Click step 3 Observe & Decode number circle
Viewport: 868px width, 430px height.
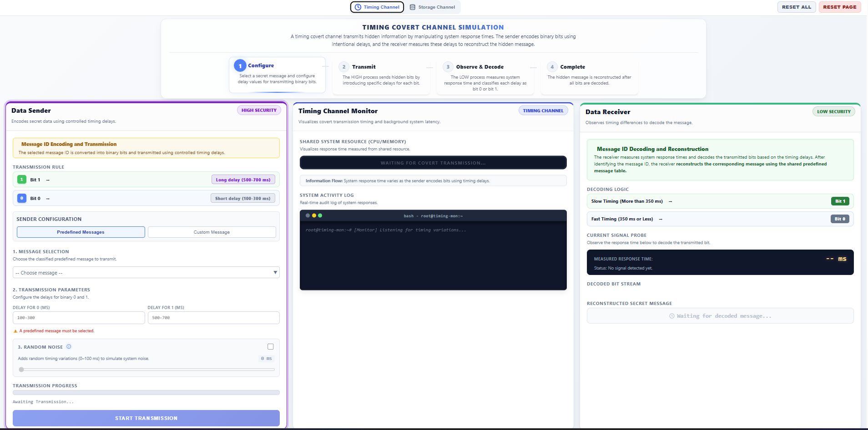click(x=448, y=67)
